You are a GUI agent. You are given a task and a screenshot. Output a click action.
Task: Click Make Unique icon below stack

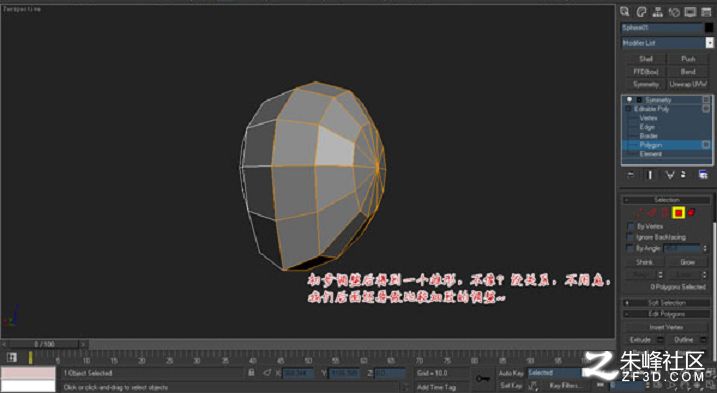[670, 175]
